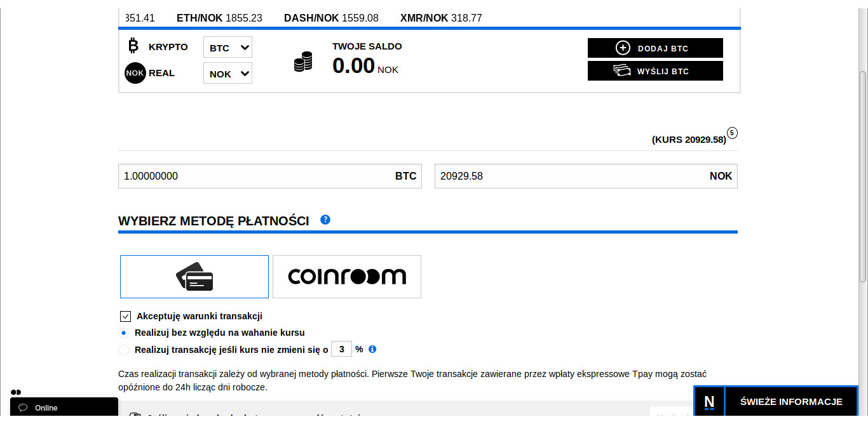The height and width of the screenshot is (424, 868).
Task: Click the TWOJE SALDO label
Action: click(x=367, y=46)
